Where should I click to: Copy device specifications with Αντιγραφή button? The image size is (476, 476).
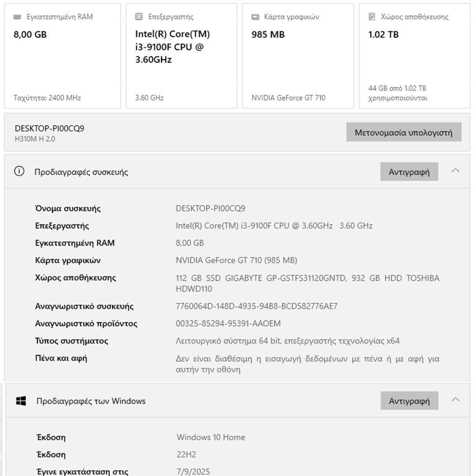409,172
